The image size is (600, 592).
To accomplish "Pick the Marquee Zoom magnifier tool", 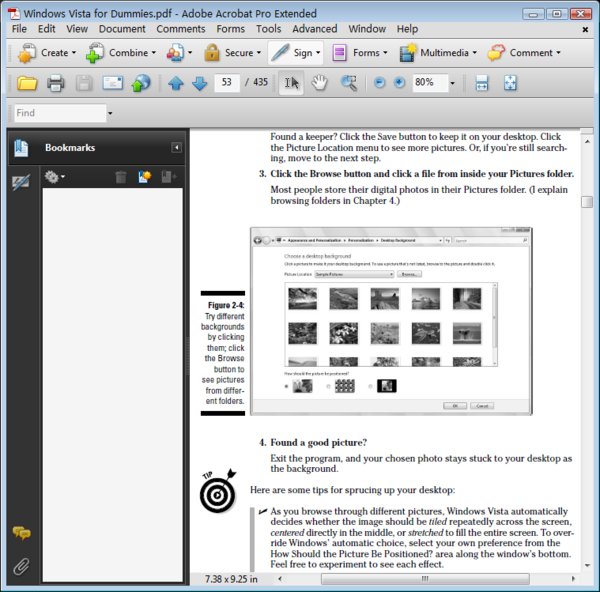I will (x=349, y=83).
